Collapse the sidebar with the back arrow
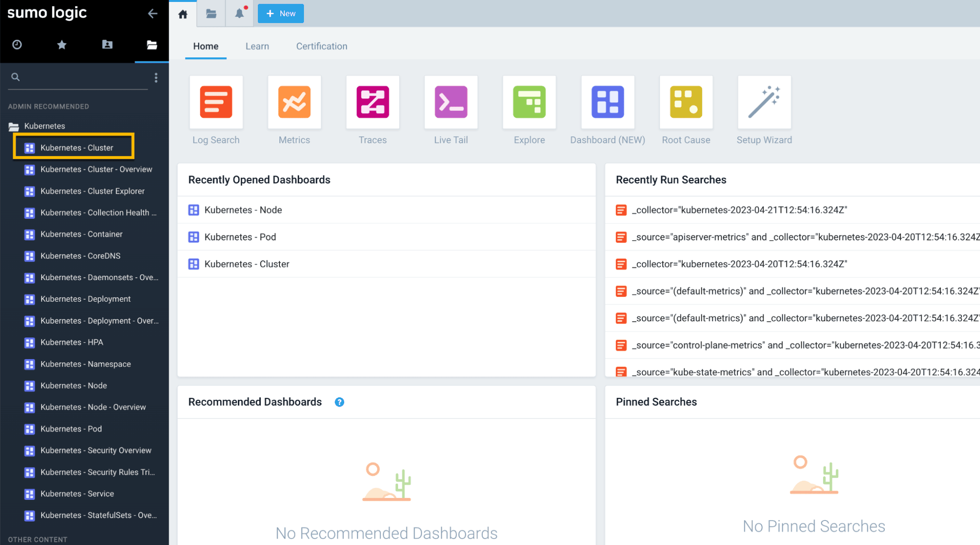980x545 pixels. click(x=152, y=14)
